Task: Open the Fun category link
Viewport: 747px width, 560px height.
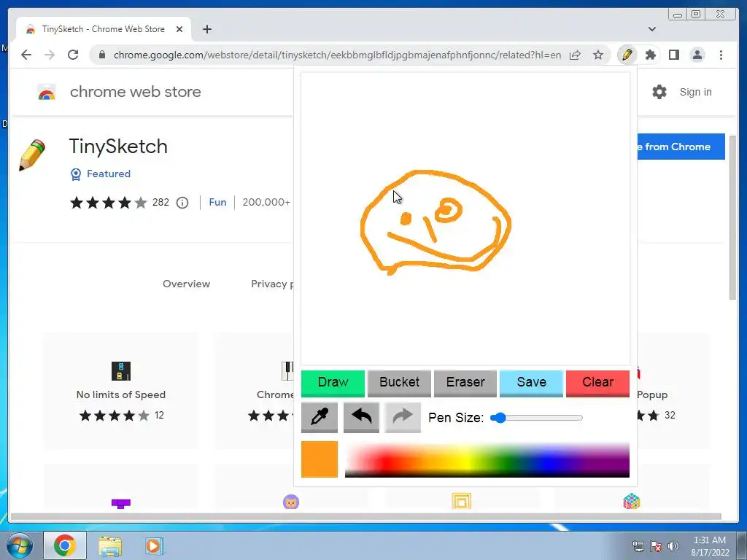Action: (x=217, y=203)
